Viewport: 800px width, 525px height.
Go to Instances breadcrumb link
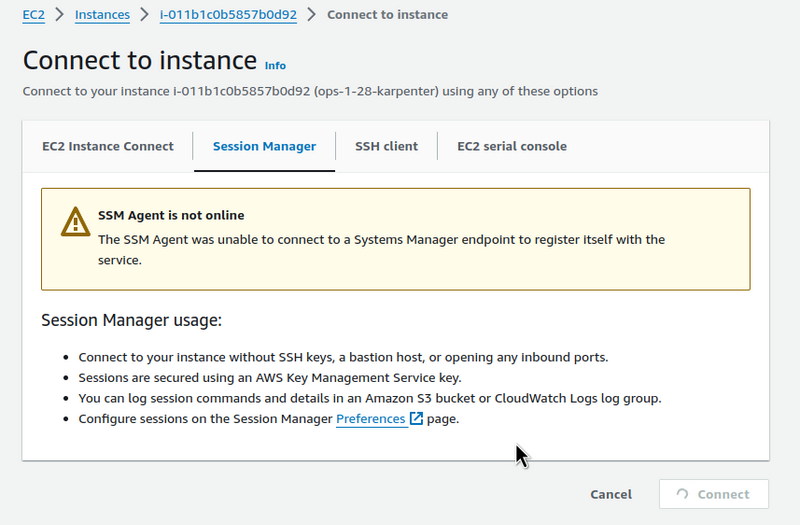point(102,15)
